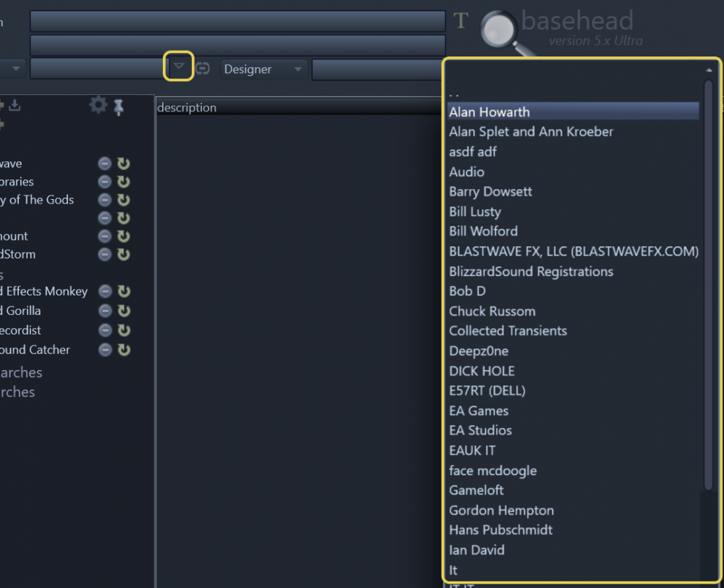The width and height of the screenshot is (724, 588).
Task: Pick Bill Wolford in the designer list
Action: (x=484, y=231)
